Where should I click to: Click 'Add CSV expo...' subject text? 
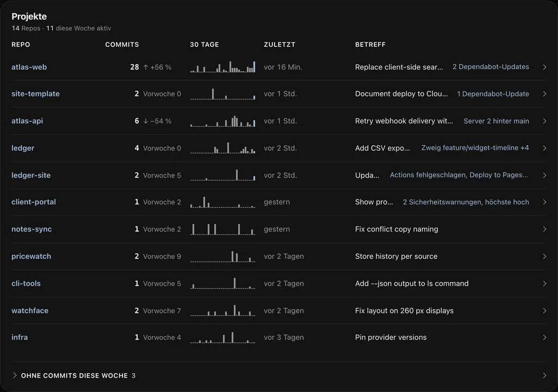(x=382, y=148)
